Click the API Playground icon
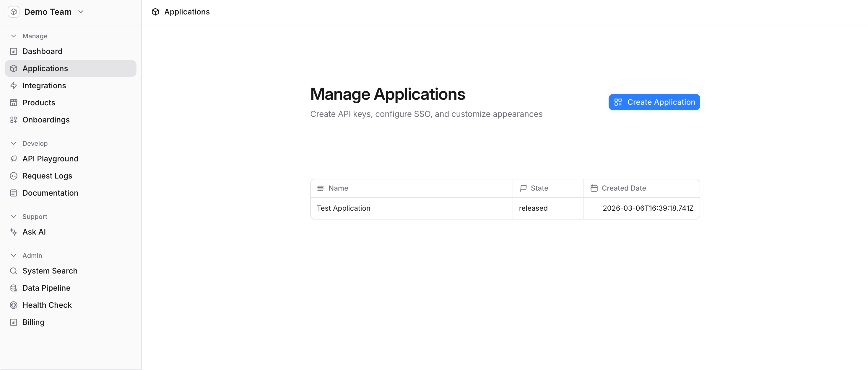The height and width of the screenshot is (370, 868). (14, 159)
